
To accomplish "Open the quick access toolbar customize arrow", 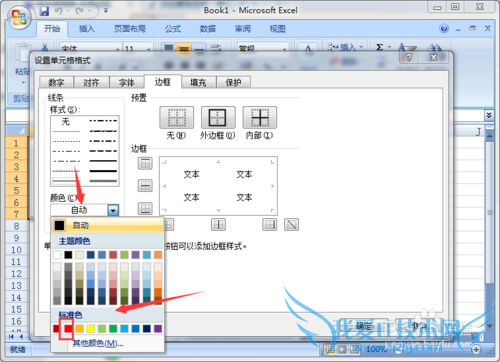I will tap(106, 11).
